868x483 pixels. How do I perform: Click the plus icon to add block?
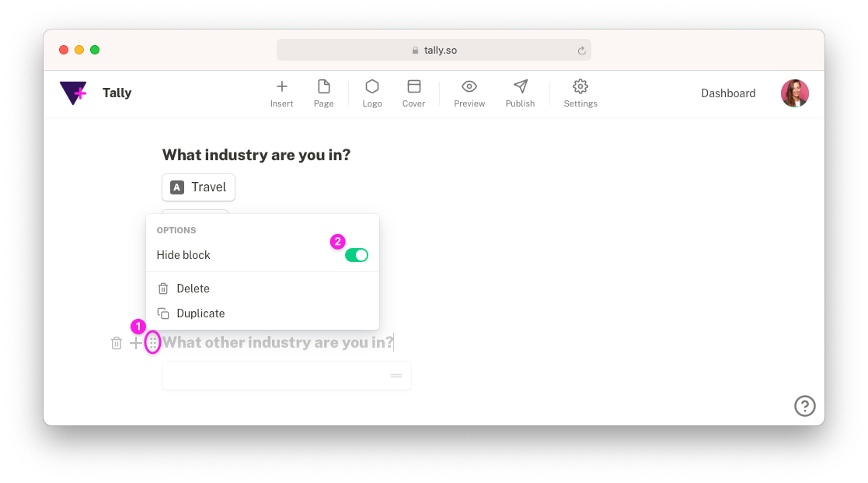pos(136,344)
